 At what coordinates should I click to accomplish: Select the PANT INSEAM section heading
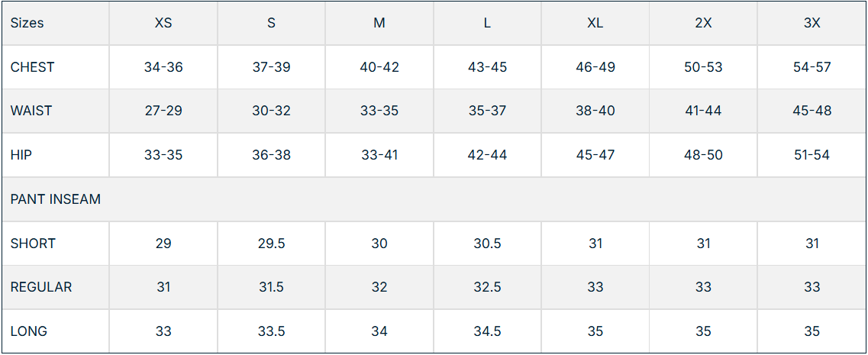pos(56,199)
